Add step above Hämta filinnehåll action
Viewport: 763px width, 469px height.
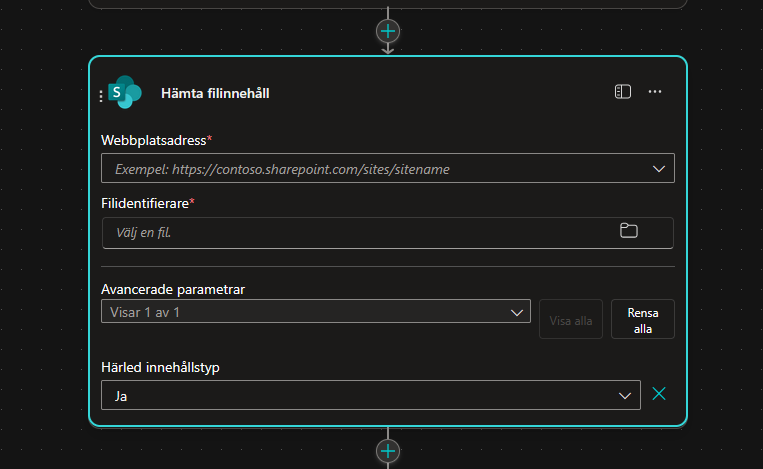(388, 32)
